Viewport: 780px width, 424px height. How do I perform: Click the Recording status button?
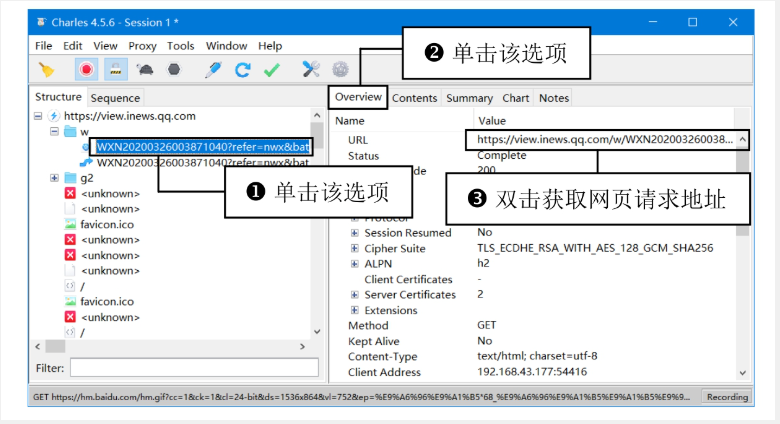[727, 397]
